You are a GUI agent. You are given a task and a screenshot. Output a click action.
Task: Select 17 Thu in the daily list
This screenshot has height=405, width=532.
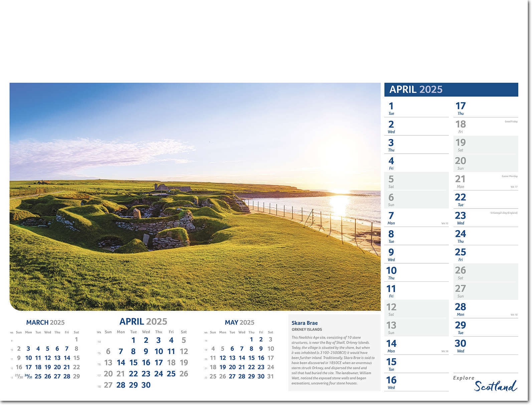click(486, 108)
